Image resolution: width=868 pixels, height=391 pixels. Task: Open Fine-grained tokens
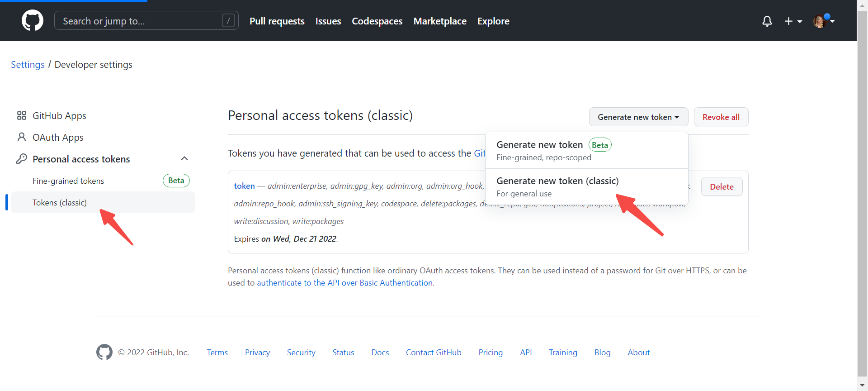[x=68, y=181]
